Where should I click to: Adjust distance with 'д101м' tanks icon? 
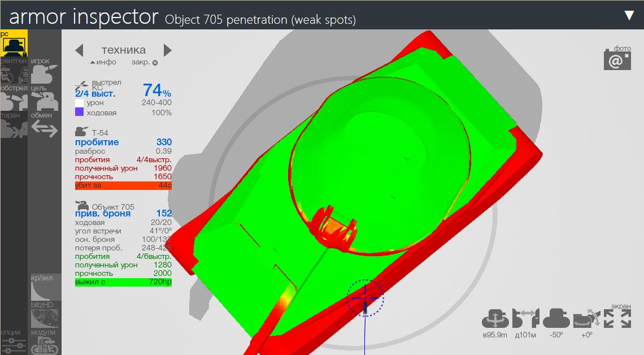click(x=526, y=319)
